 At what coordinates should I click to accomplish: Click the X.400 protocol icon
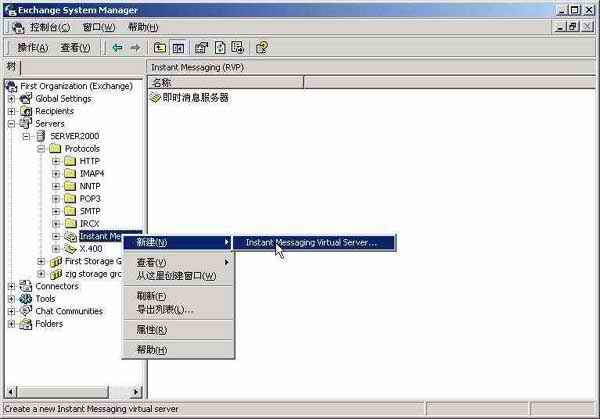pos(70,249)
